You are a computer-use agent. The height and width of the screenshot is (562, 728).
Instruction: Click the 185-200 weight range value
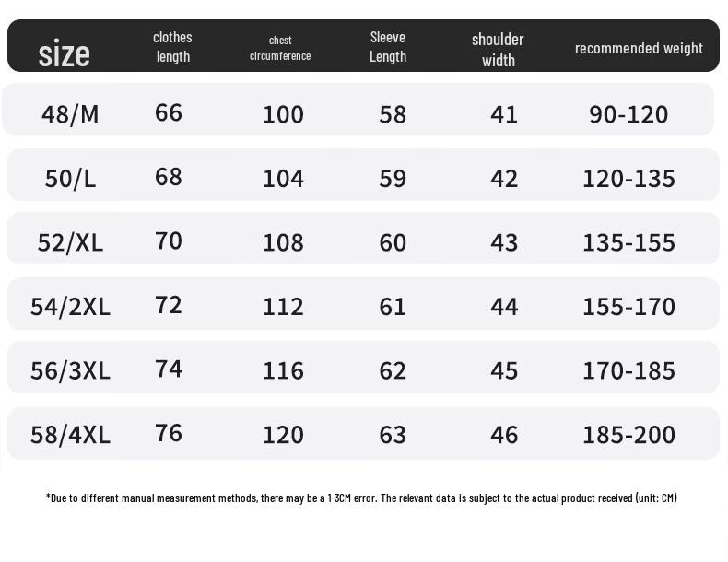[628, 434]
